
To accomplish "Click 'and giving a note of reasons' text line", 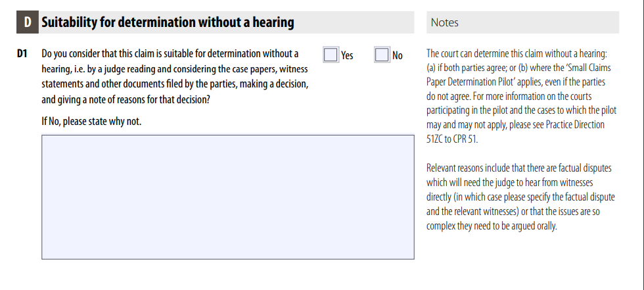I will [x=126, y=100].
